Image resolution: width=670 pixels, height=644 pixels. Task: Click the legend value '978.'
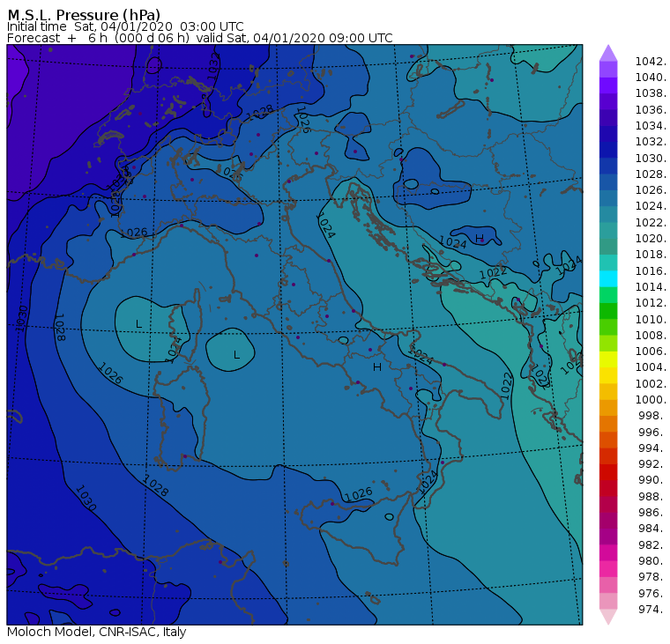[652, 577]
